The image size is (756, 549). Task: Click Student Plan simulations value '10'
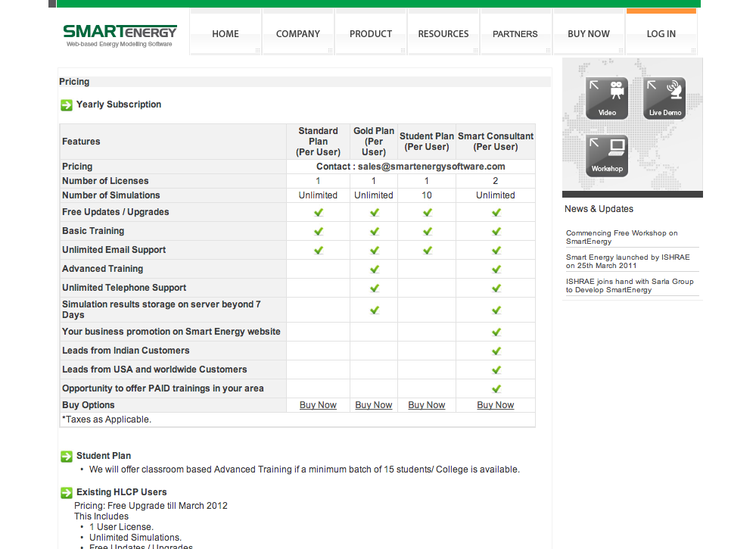[x=427, y=195]
